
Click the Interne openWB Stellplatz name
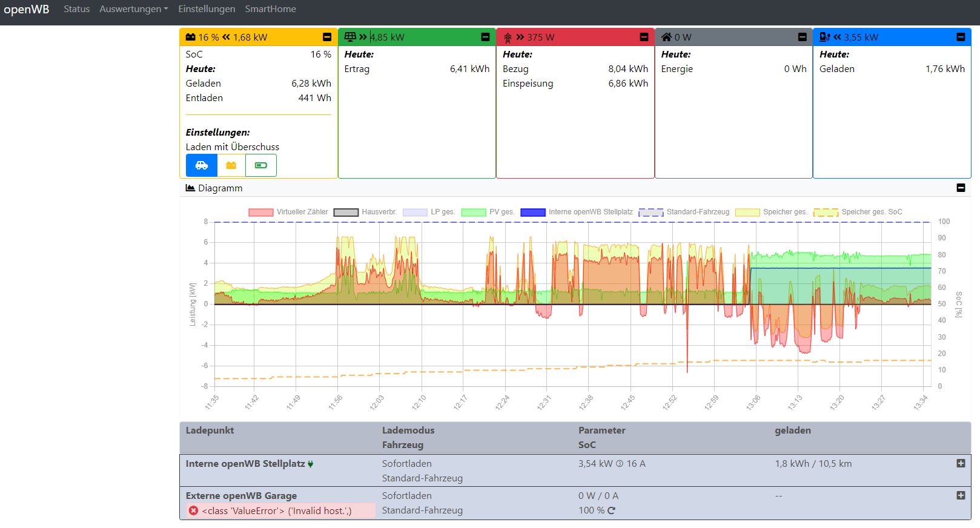coord(245,464)
